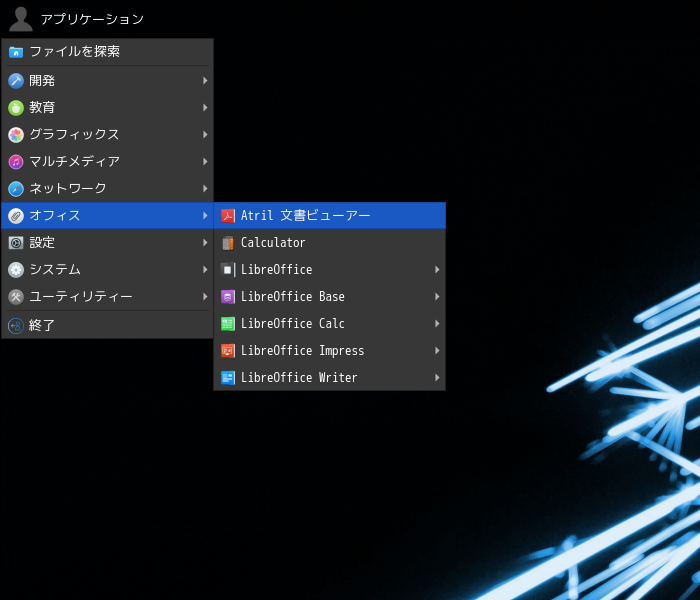Click the paperclip オフィス icon
700x600 pixels.
(16, 216)
